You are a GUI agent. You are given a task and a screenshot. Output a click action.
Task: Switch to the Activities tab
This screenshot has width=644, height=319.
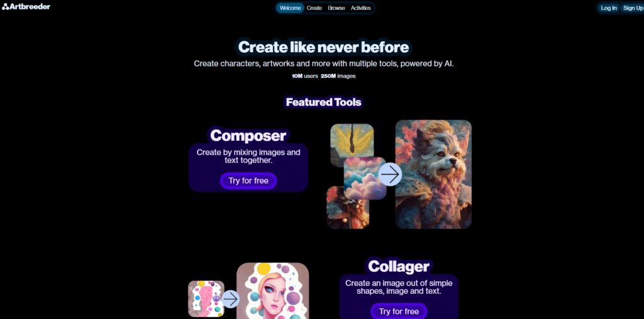360,8
